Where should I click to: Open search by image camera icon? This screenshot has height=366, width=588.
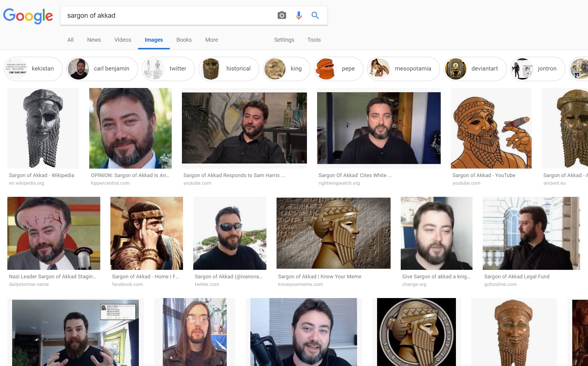pyautogui.click(x=282, y=15)
